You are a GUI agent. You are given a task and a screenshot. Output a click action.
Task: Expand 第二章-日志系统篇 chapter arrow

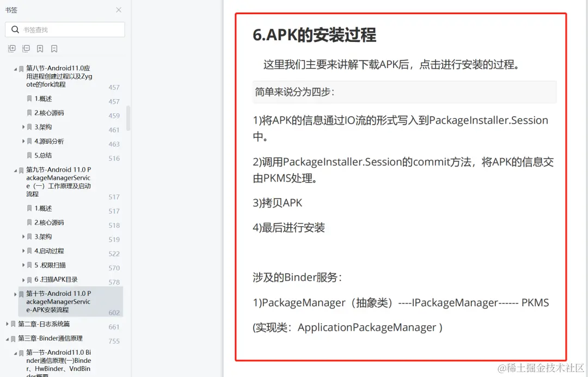coord(7,324)
